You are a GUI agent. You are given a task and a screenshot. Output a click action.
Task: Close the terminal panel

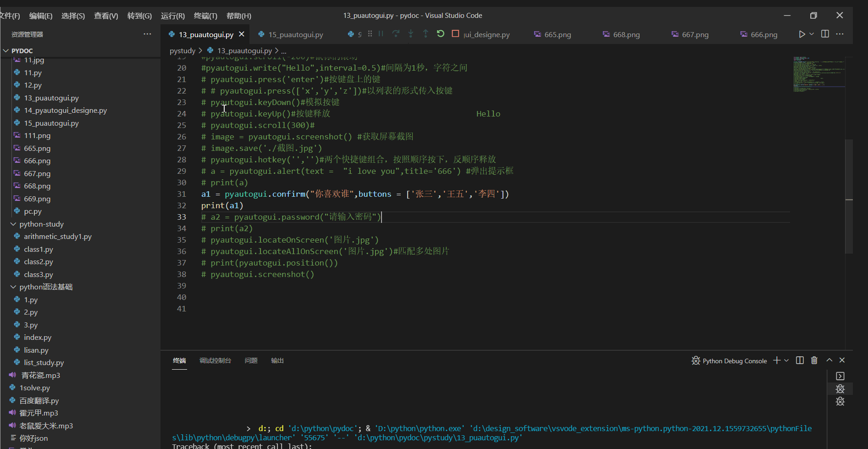pyautogui.click(x=842, y=360)
